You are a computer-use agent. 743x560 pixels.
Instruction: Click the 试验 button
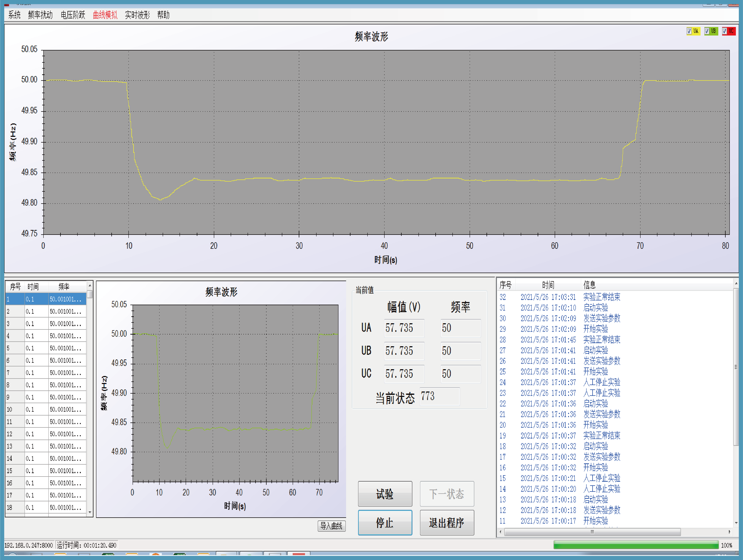point(385,494)
